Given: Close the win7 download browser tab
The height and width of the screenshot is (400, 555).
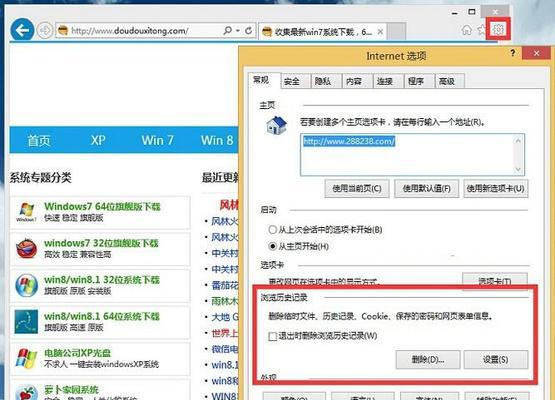Looking at the screenshot, I should 380,32.
